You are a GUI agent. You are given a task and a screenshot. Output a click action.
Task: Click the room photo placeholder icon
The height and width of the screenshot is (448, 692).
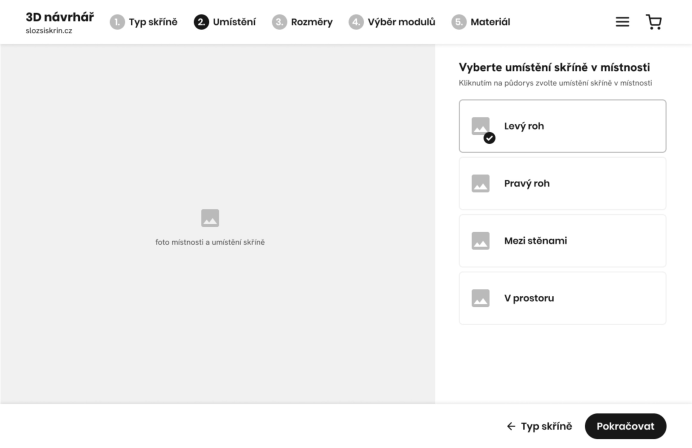[x=210, y=218]
